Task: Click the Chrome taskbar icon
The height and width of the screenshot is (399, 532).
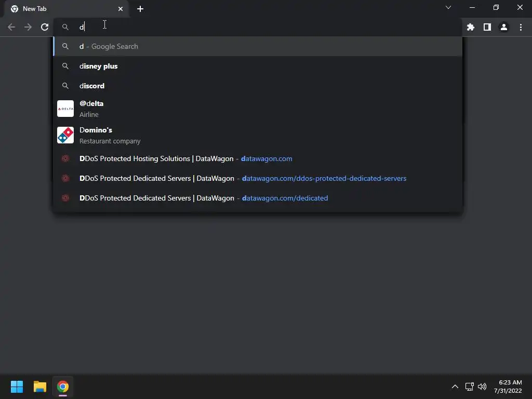Action: (x=63, y=387)
